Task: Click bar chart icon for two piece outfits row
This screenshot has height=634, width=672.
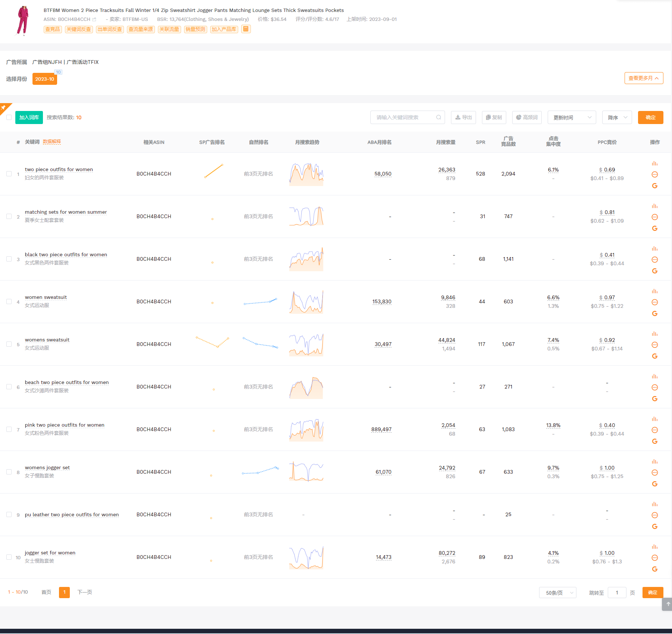Action: click(654, 163)
